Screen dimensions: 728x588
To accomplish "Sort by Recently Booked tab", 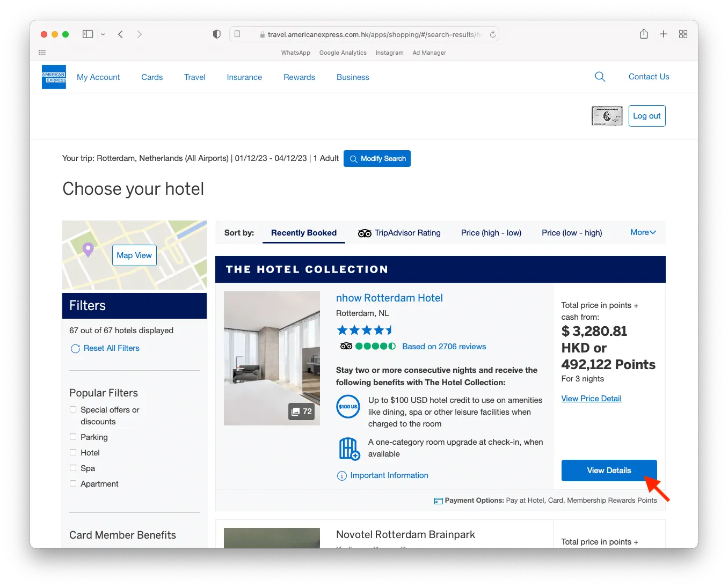I will click(304, 233).
